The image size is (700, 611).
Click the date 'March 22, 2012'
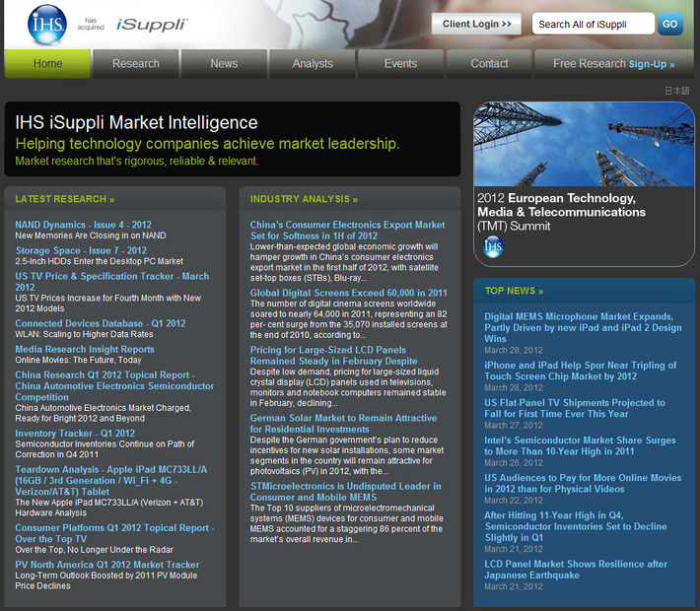click(x=514, y=501)
